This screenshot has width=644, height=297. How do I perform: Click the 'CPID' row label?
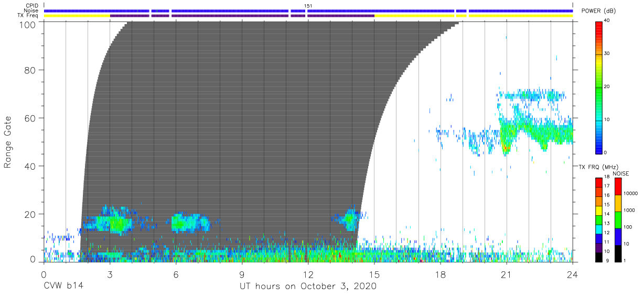click(x=33, y=5)
